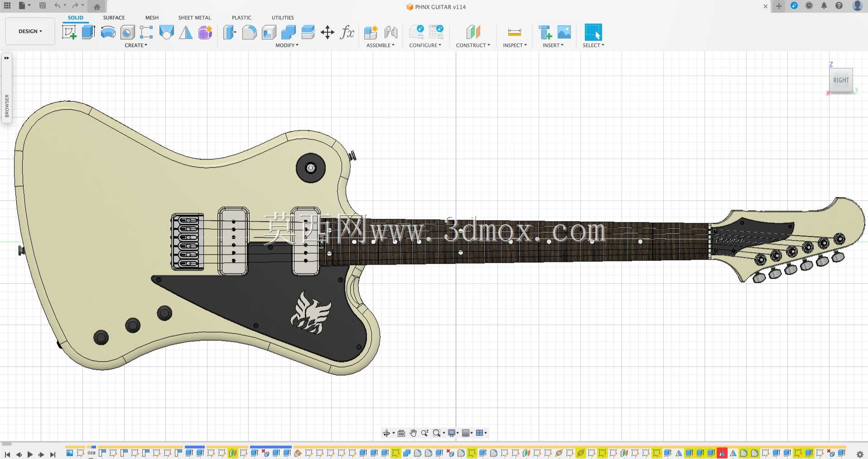Open the user profile avatar

point(858,6)
